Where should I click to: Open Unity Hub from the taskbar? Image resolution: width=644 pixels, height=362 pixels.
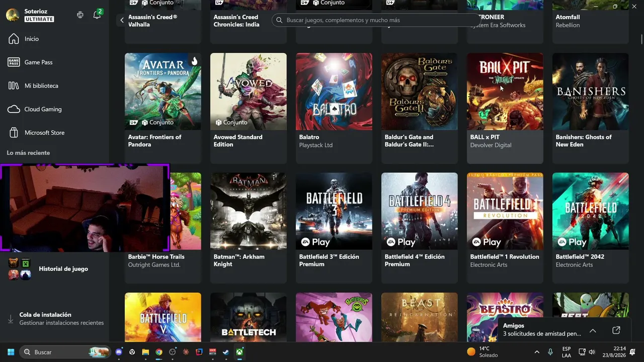point(132,352)
